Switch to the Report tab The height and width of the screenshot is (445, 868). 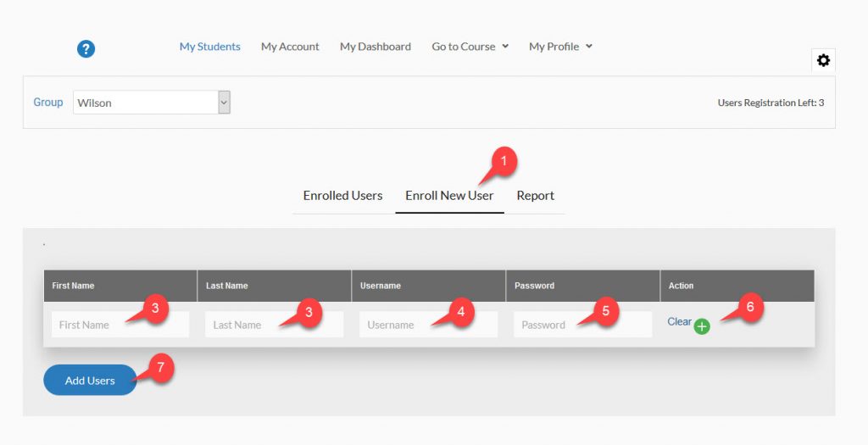536,196
